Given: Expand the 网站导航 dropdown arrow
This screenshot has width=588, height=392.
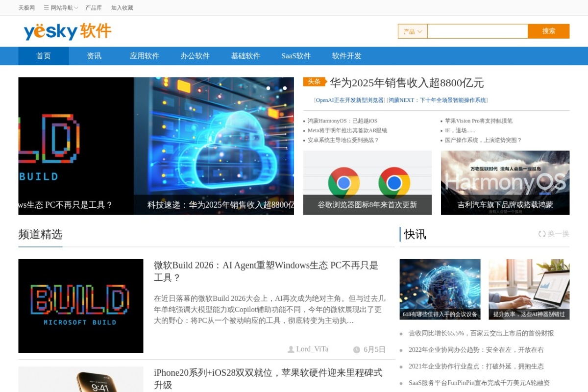Looking at the screenshot, I should click(x=76, y=8).
